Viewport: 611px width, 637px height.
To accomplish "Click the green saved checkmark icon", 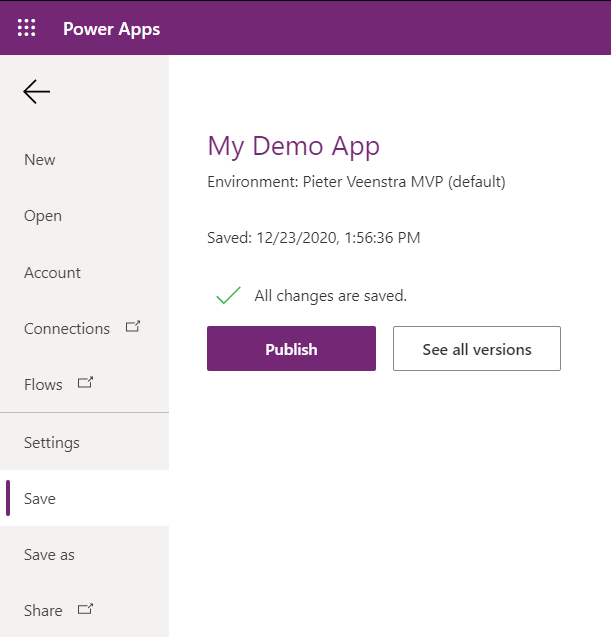I will click(x=228, y=295).
